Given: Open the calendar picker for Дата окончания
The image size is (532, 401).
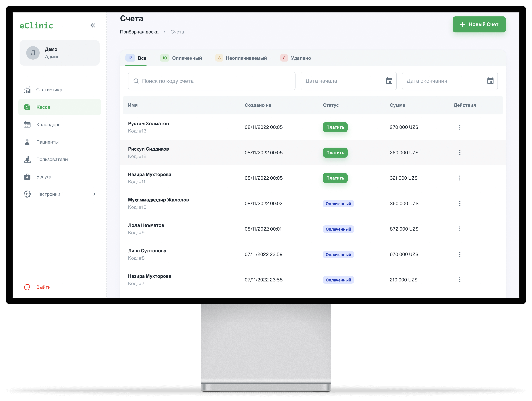Looking at the screenshot, I should pyautogui.click(x=490, y=81).
